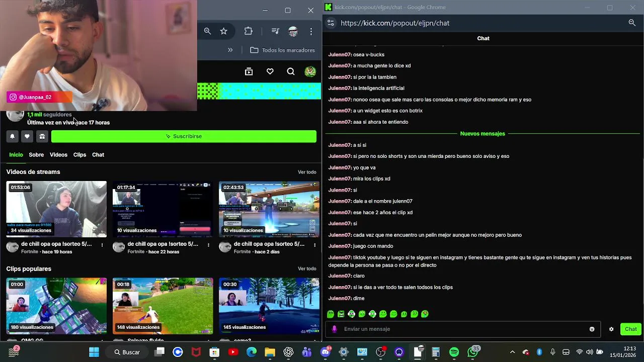The image size is (644, 362).
Task: Open the Kick clips/browse icon in header
Action: click(249, 72)
